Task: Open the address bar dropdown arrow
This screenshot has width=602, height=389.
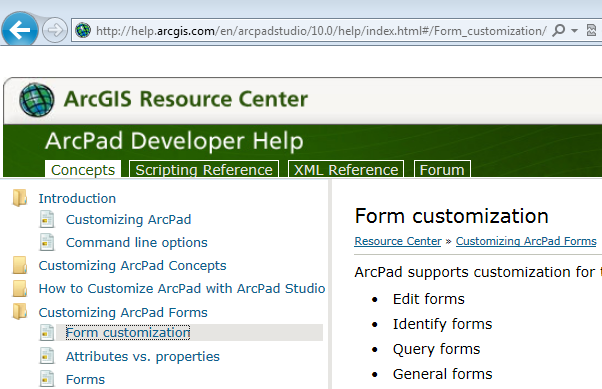Action: coord(575,30)
